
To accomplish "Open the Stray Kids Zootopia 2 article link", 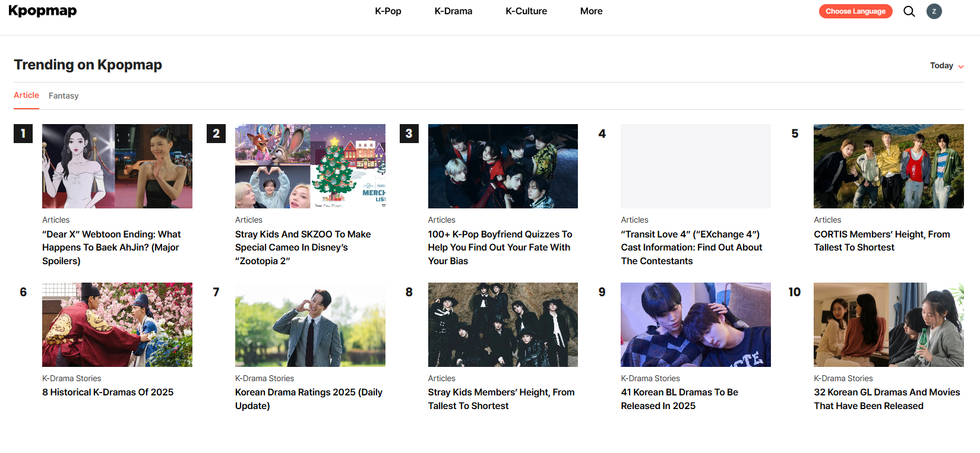I will tap(302, 248).
